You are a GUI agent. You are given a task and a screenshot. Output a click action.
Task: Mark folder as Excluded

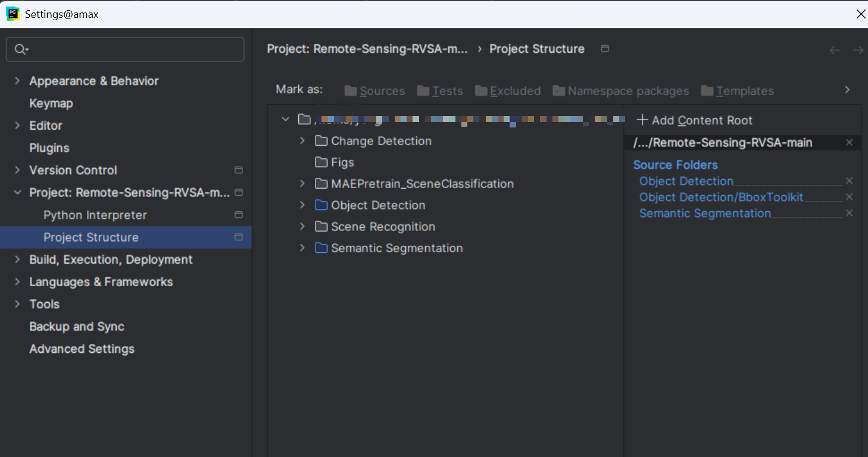[508, 91]
